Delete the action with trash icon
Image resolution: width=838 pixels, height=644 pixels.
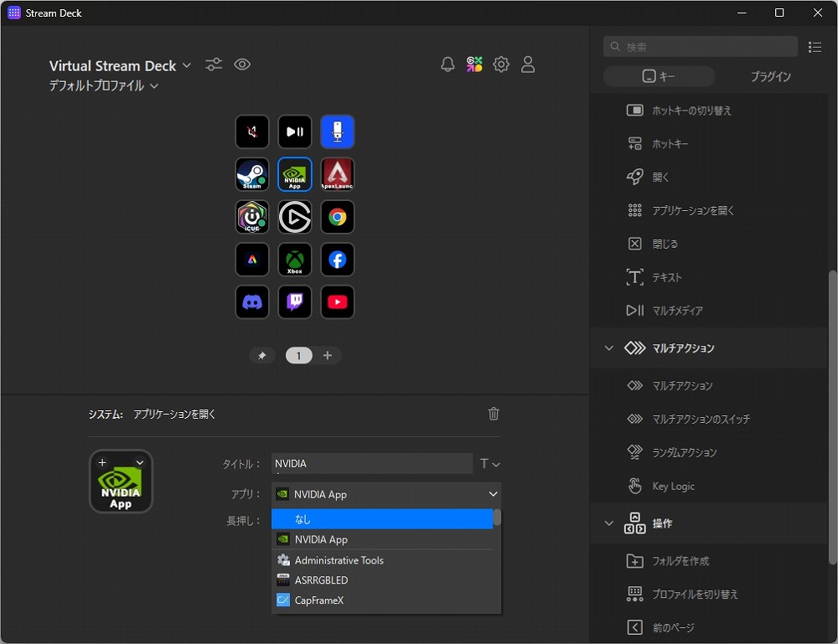(x=494, y=414)
